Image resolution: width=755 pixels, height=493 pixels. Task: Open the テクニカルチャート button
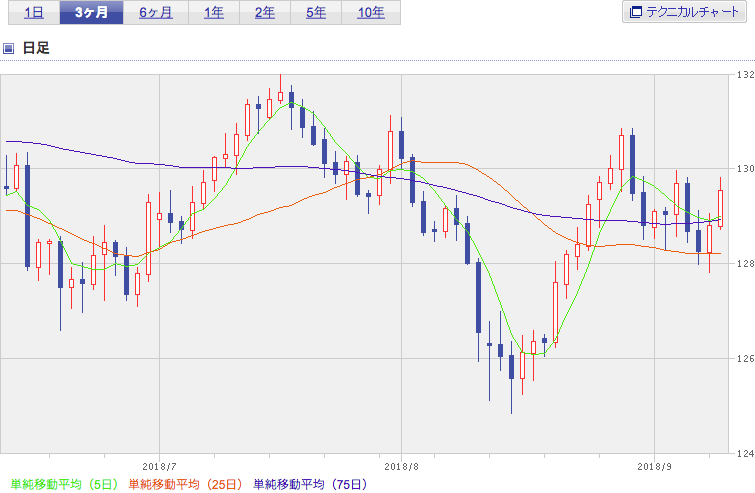click(684, 12)
